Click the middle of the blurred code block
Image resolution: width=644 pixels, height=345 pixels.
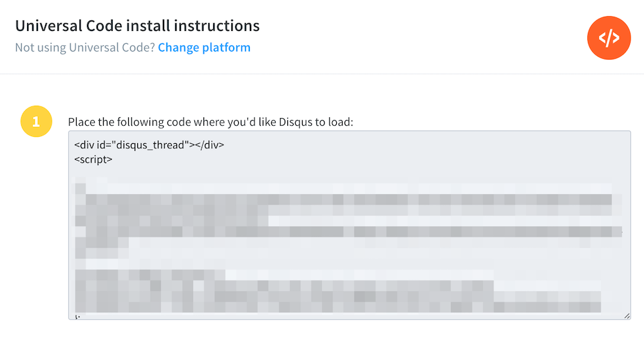pyautogui.click(x=348, y=245)
